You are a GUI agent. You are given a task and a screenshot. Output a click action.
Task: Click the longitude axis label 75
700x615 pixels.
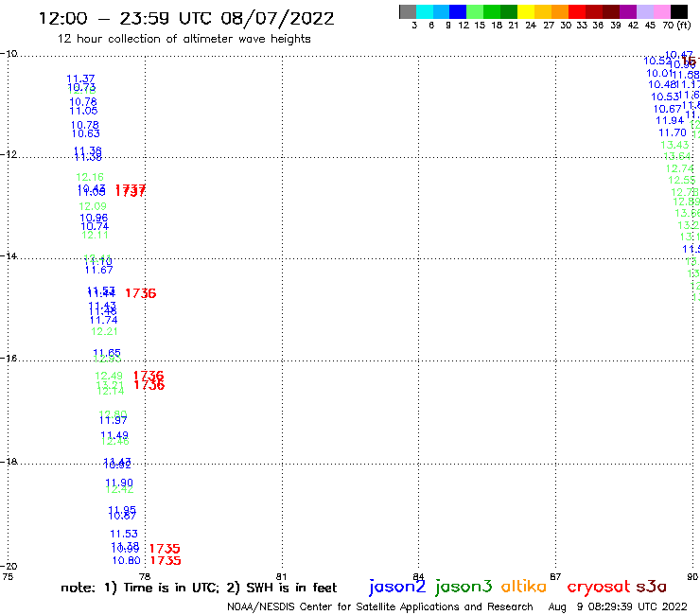tap(8, 576)
